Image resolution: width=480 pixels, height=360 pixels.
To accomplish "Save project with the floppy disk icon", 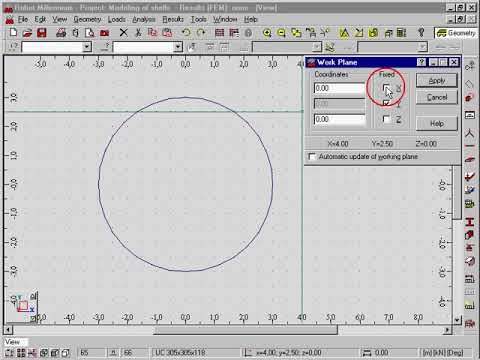I will coord(42,33).
